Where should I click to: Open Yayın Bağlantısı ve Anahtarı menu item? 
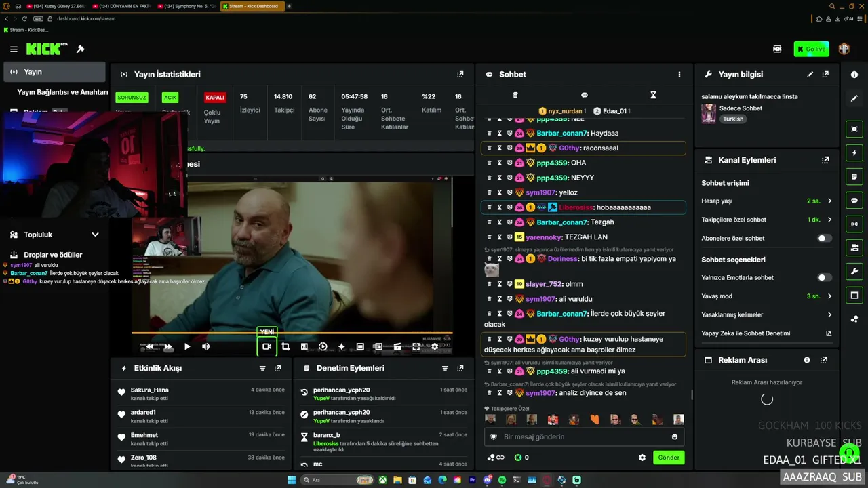tap(62, 92)
